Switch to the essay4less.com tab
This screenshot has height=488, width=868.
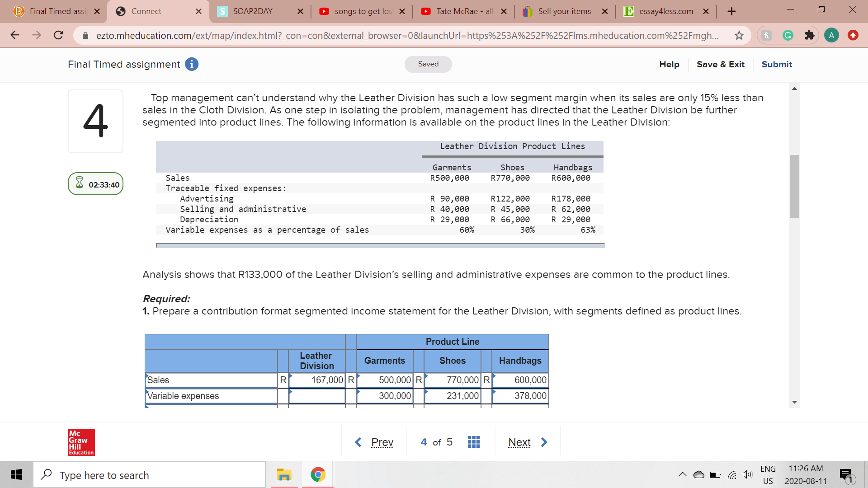coord(665,11)
